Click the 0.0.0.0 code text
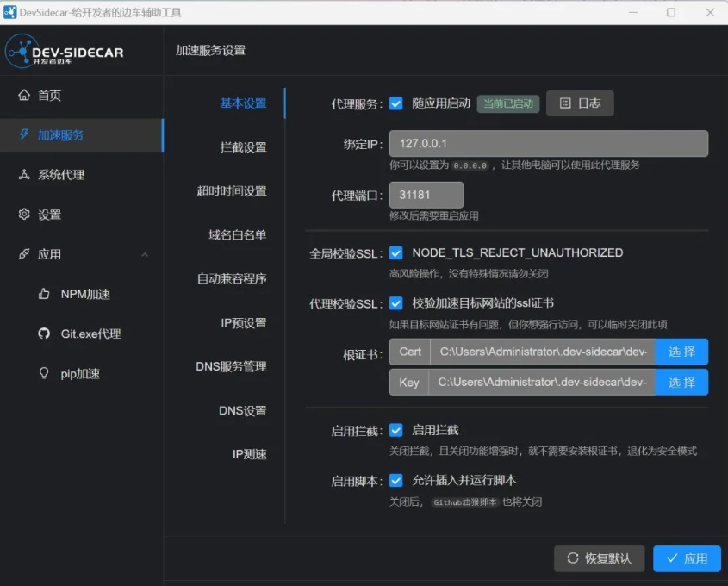The height and width of the screenshot is (586, 728). tap(470, 165)
